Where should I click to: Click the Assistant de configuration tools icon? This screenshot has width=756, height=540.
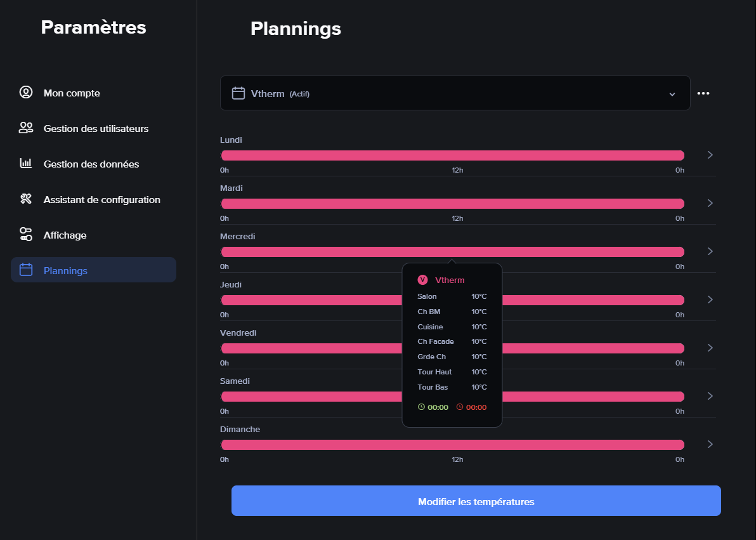pos(26,199)
